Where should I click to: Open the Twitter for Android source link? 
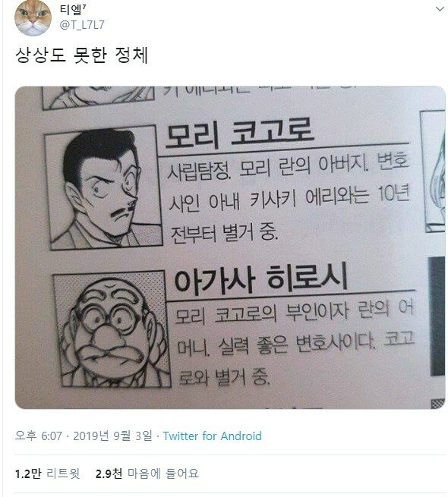click(213, 436)
